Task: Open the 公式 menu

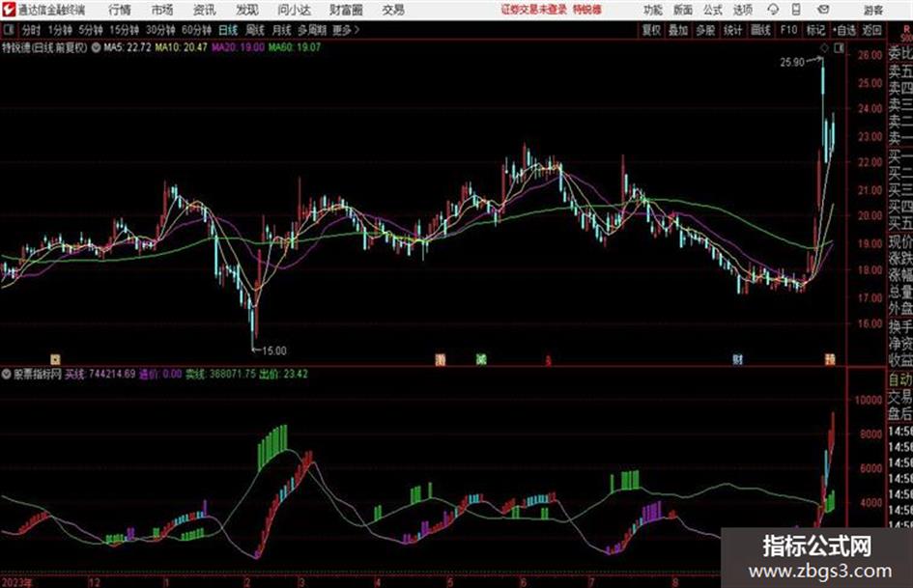Action: (x=713, y=10)
